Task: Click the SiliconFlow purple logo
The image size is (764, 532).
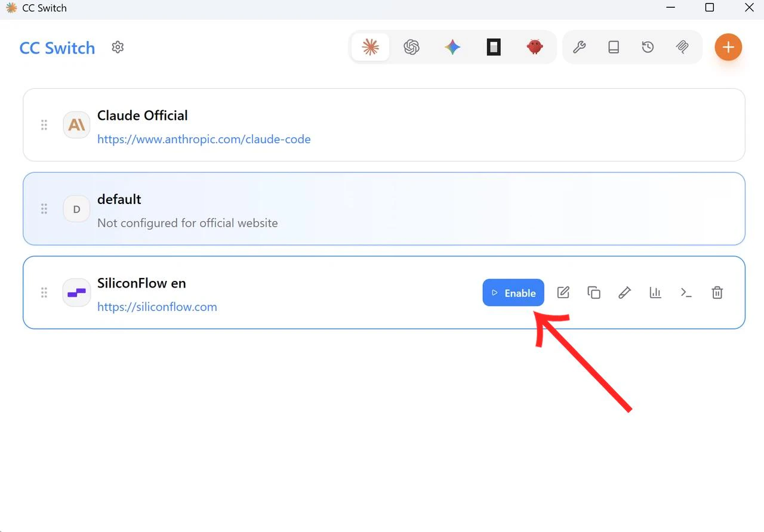Action: click(x=76, y=292)
